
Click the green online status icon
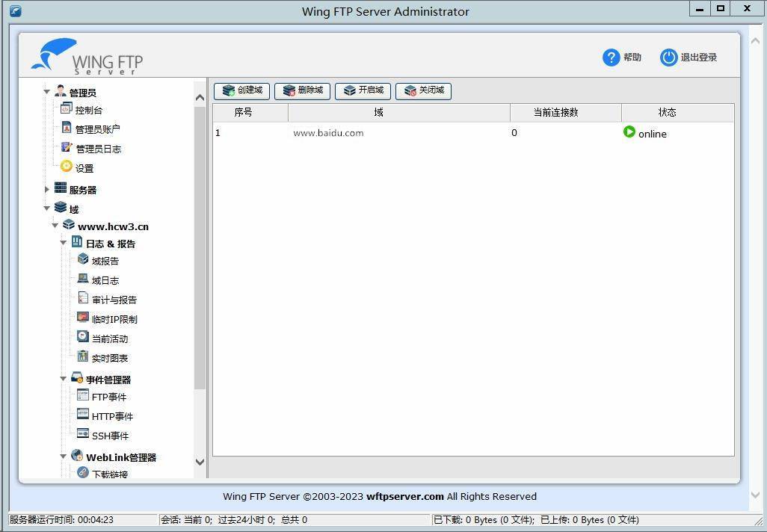629,132
